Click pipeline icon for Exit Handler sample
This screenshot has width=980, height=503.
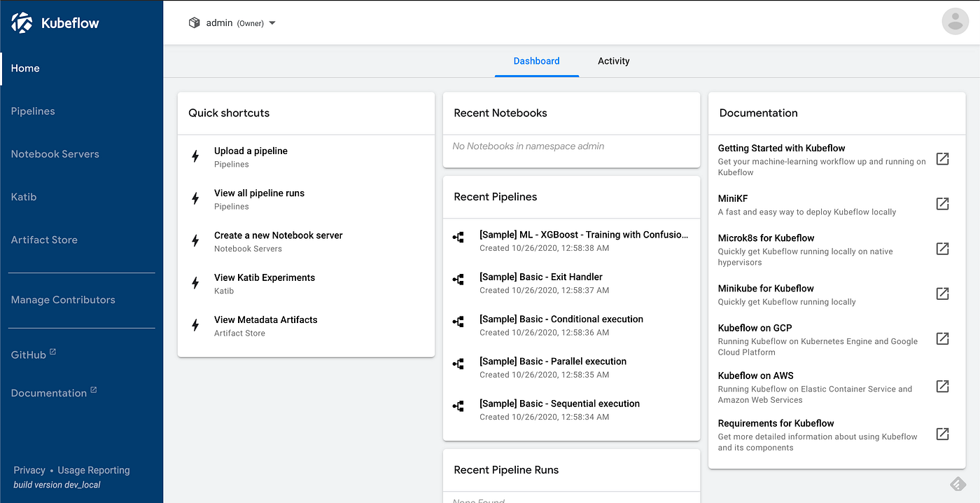click(458, 280)
